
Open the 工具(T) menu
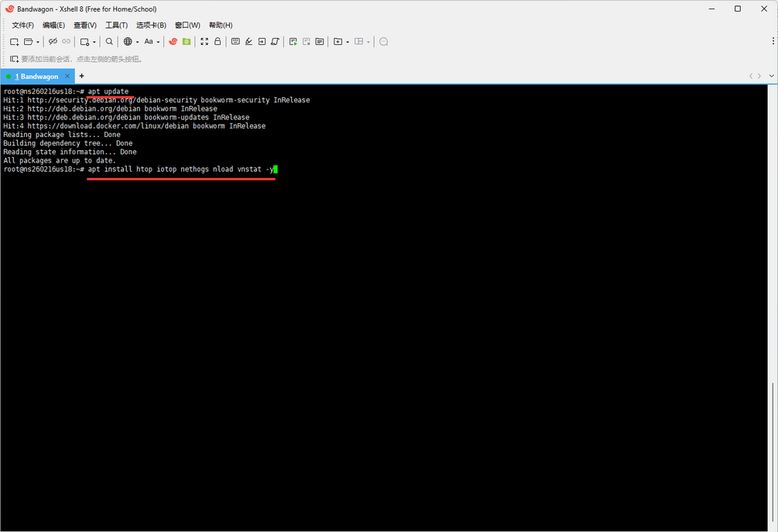pos(116,26)
